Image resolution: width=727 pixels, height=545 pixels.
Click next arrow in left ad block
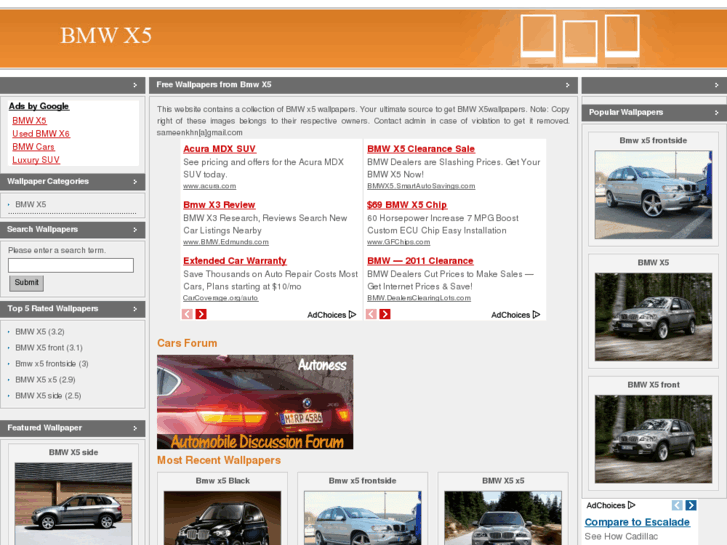(x=201, y=314)
